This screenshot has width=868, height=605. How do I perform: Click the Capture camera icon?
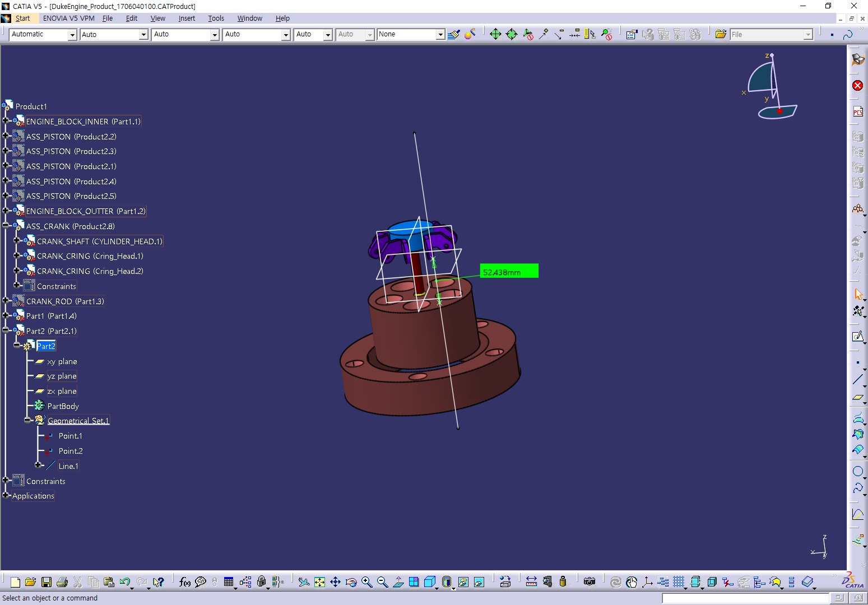click(589, 582)
